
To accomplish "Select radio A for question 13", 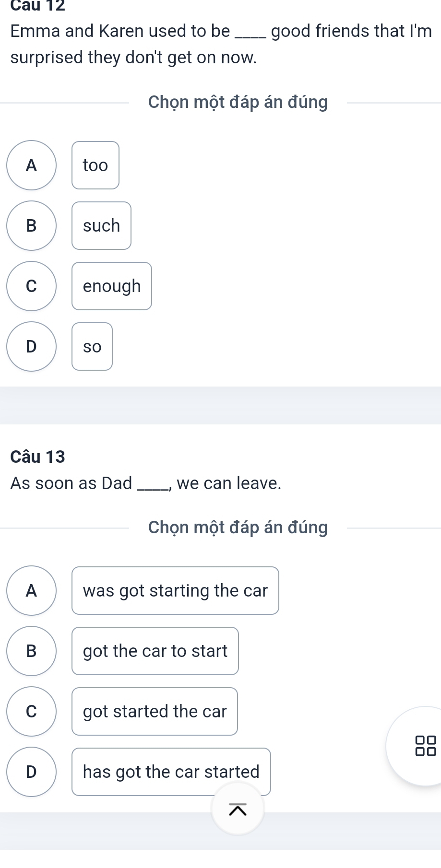I will point(31,590).
